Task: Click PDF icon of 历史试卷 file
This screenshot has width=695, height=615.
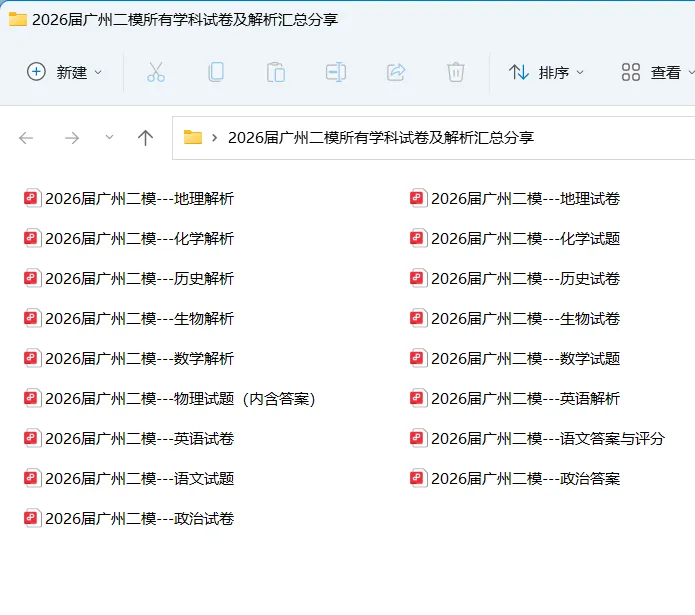Action: point(418,278)
